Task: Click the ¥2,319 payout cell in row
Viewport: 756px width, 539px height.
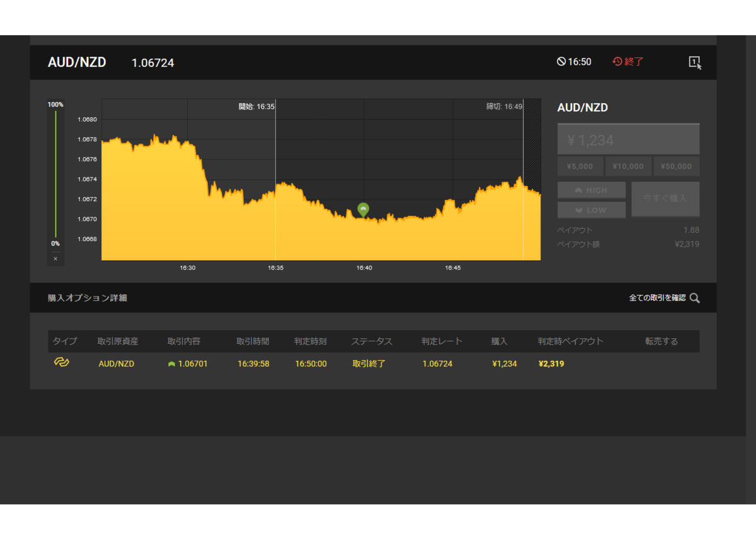Action: click(551, 364)
